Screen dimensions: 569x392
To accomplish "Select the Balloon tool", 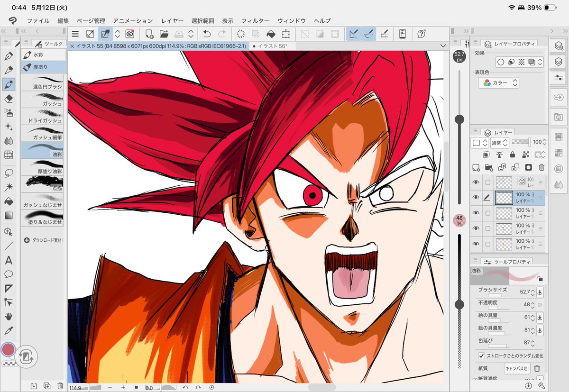I will tap(8, 274).
